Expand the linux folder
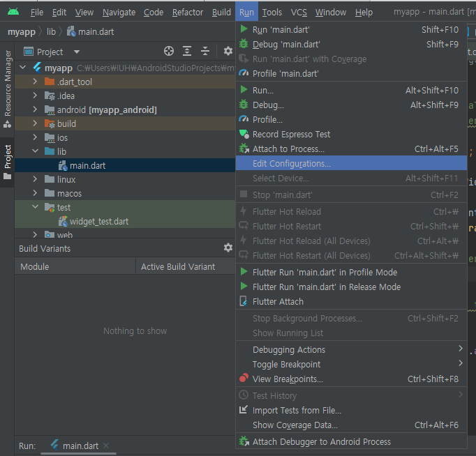The image size is (476, 456). [x=35, y=179]
